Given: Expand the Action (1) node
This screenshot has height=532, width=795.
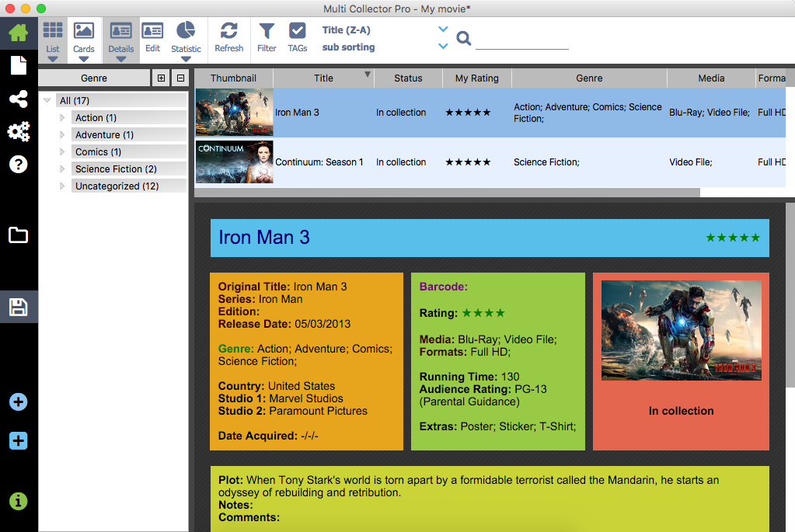Looking at the screenshot, I should (x=62, y=117).
